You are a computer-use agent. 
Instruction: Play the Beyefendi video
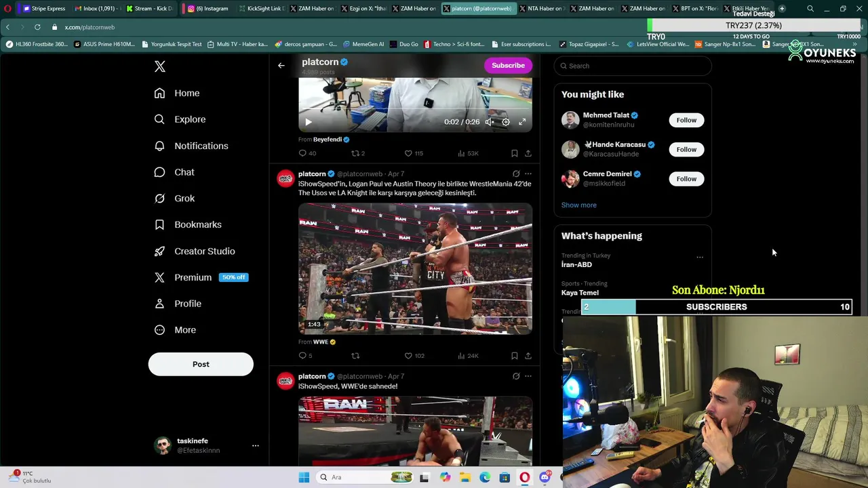(308, 122)
